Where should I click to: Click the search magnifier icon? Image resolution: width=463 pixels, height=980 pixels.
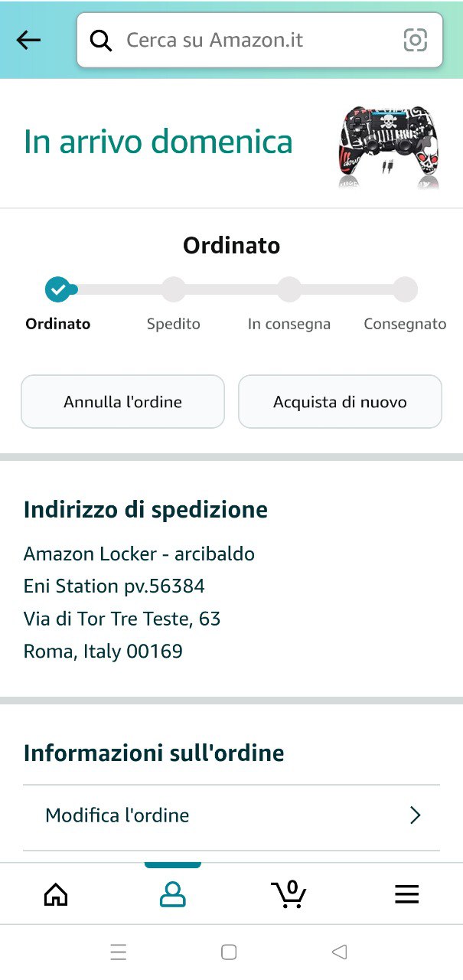point(101,40)
